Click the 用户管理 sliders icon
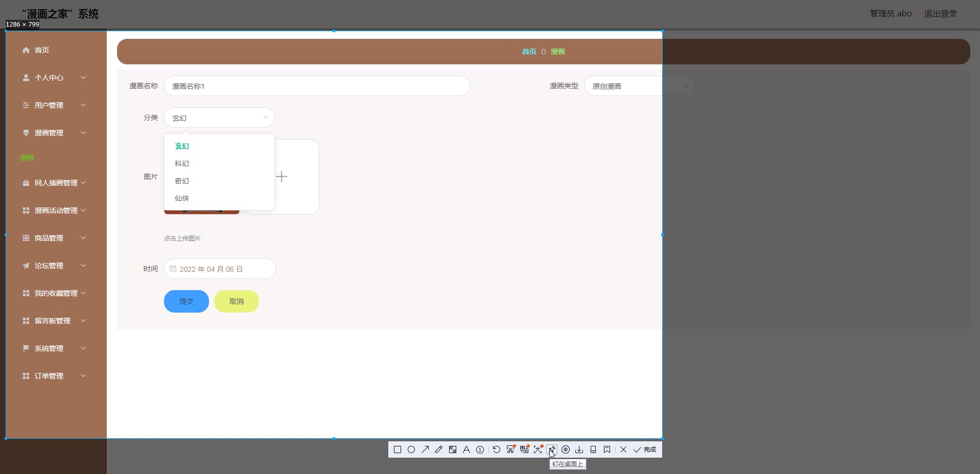980x474 pixels. (26, 105)
